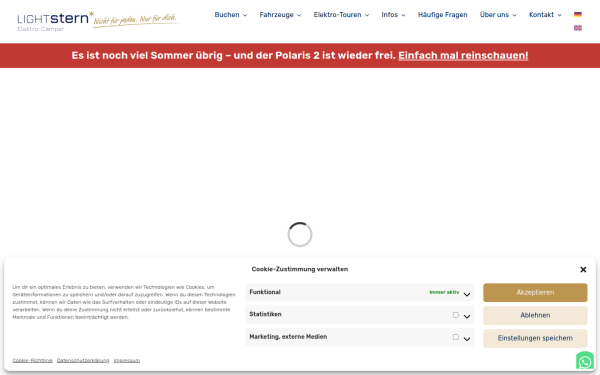
Task: Open the Buchen dropdown menu
Action: [231, 15]
